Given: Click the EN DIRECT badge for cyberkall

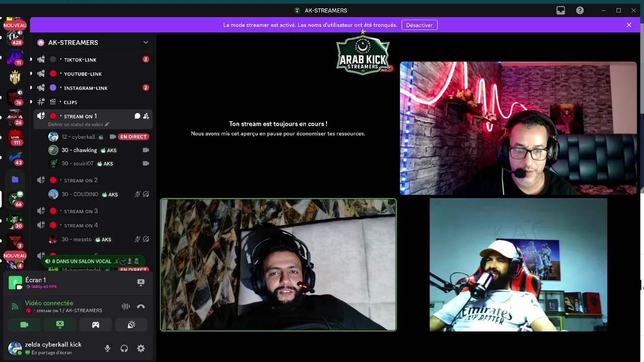Looking at the screenshot, I should (x=133, y=137).
